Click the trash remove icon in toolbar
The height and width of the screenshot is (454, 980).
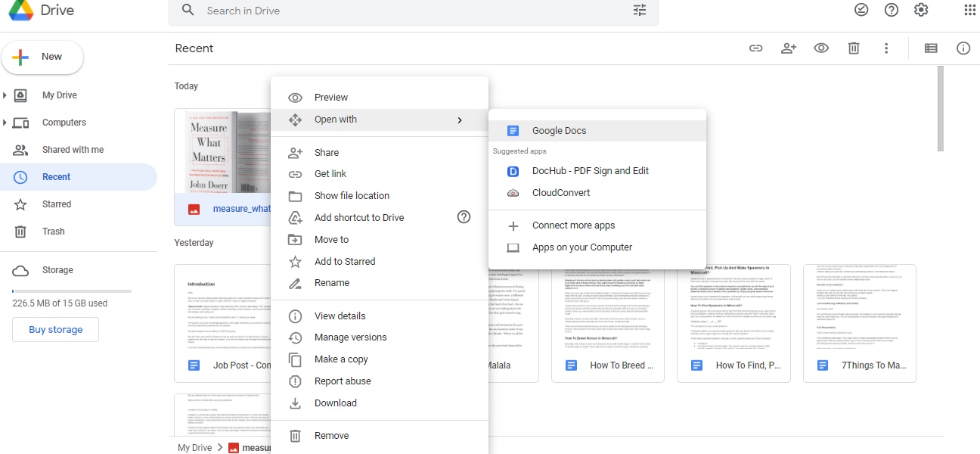(854, 48)
